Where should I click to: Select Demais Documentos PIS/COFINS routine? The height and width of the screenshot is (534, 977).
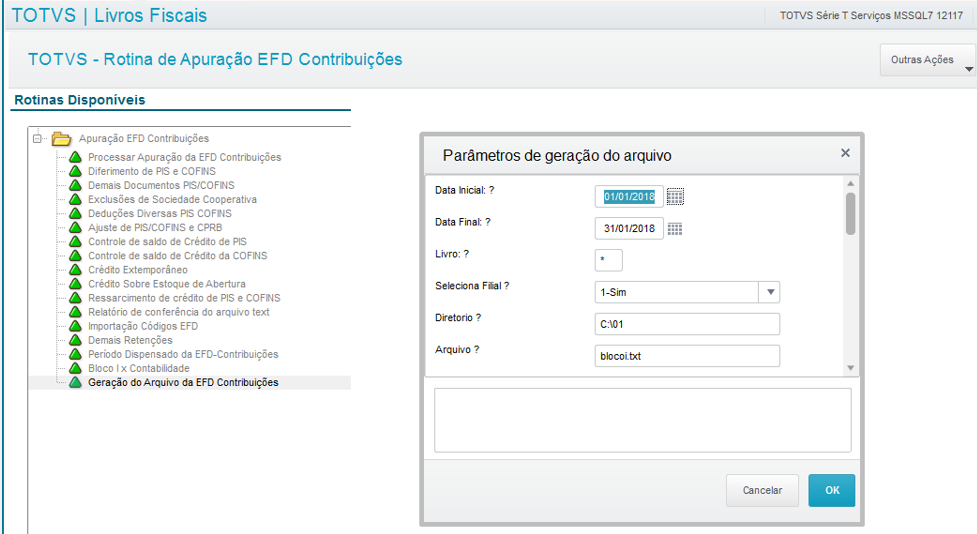coord(161,185)
